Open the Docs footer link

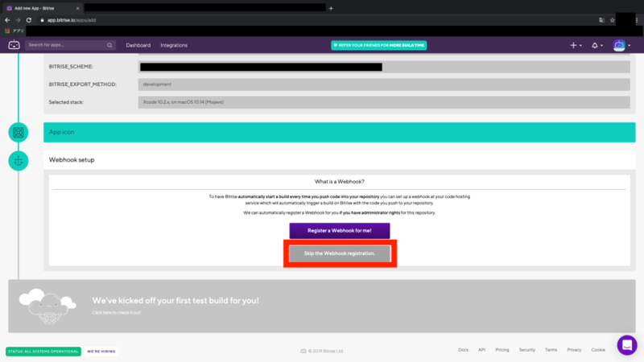pos(463,350)
